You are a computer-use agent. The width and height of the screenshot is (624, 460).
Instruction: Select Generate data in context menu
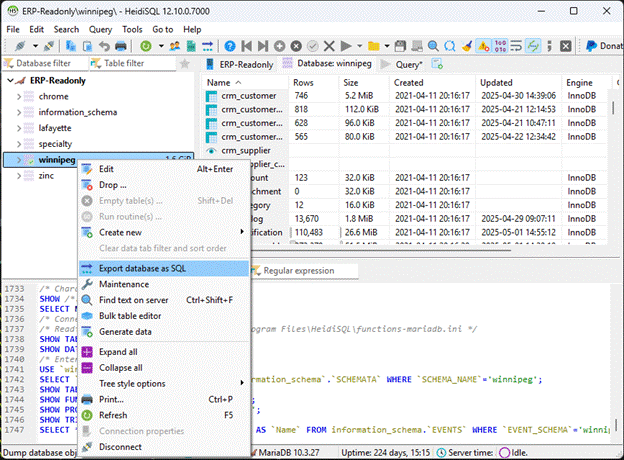pyautogui.click(x=164, y=332)
